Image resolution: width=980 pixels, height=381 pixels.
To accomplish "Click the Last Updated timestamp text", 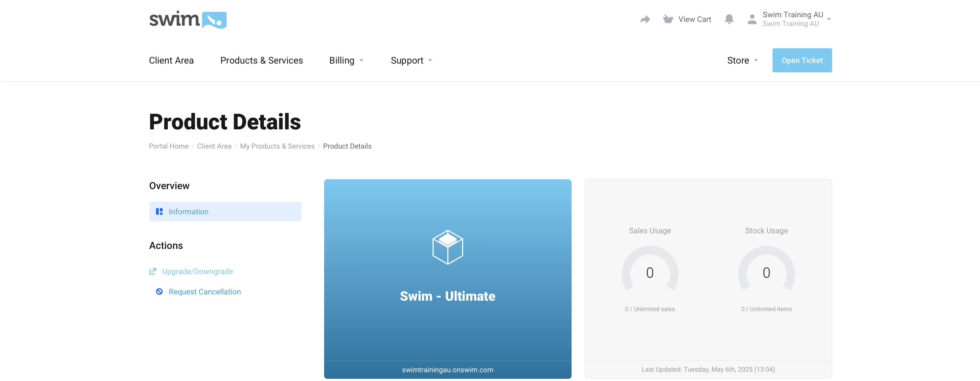I will (708, 369).
